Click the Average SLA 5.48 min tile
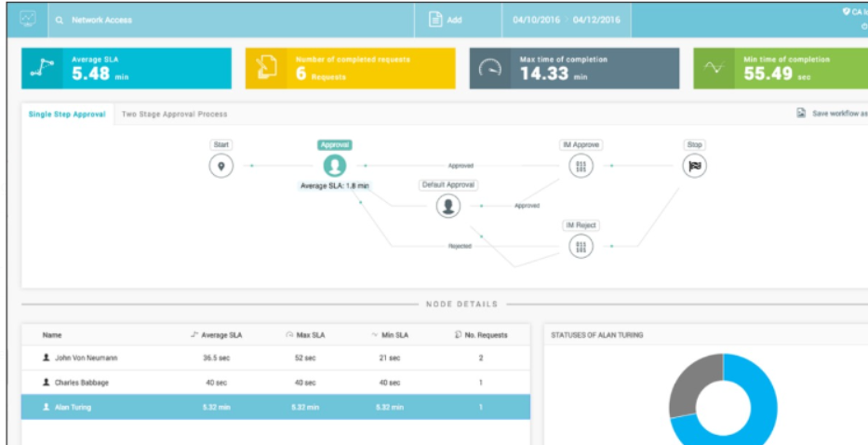 127,69
